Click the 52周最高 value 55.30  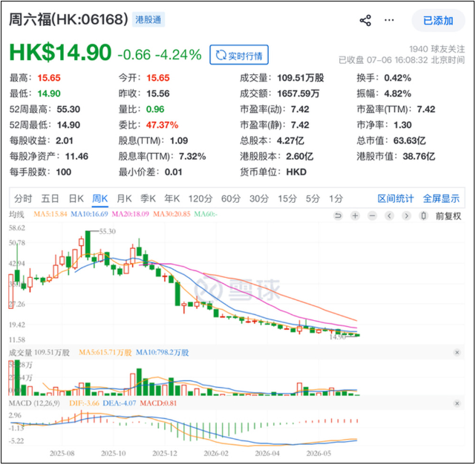68,109
